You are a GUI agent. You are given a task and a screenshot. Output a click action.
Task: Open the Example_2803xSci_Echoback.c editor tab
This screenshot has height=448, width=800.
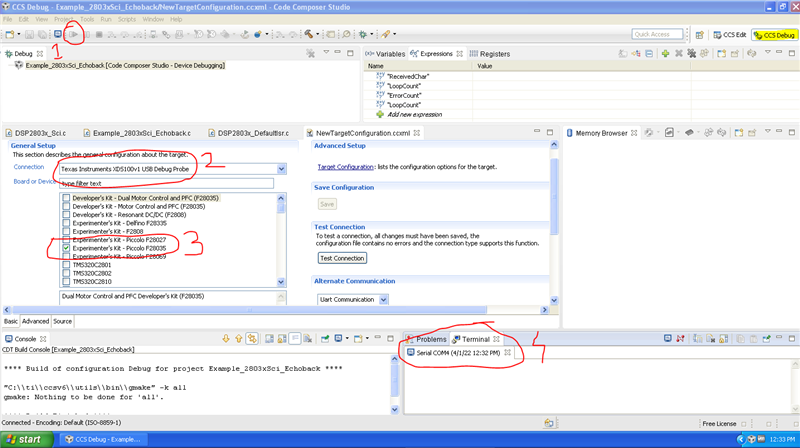(x=137, y=133)
